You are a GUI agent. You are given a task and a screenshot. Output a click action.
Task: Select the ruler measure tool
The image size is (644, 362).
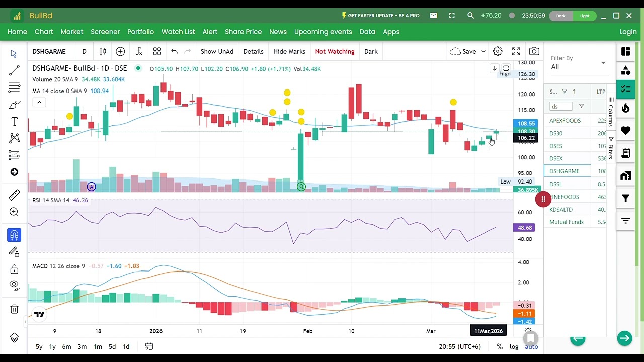tap(14, 195)
